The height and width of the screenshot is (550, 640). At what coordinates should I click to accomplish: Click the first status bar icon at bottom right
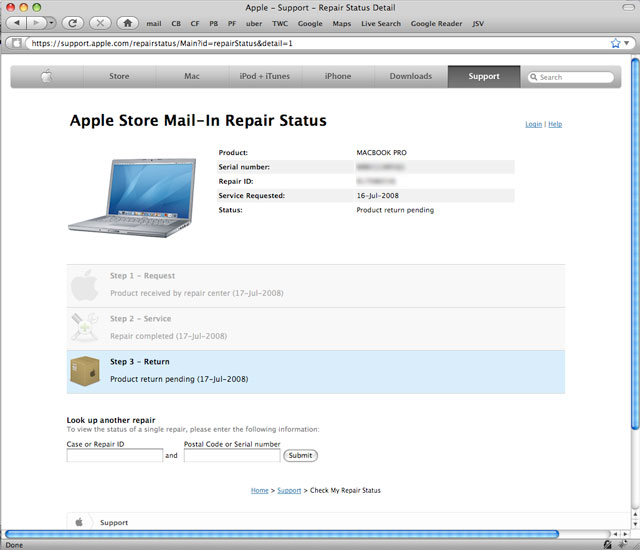(607, 544)
